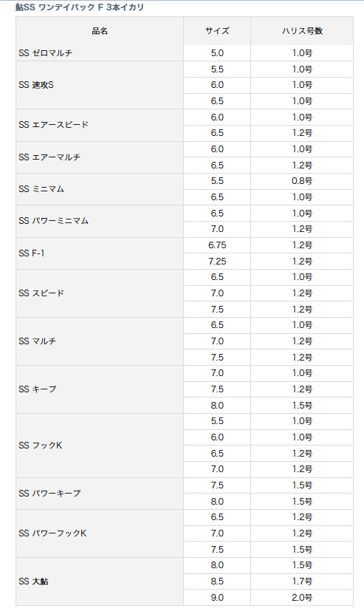Select the SS ミニマム product cell
Viewport: 364px width, 614px height.
(100, 189)
